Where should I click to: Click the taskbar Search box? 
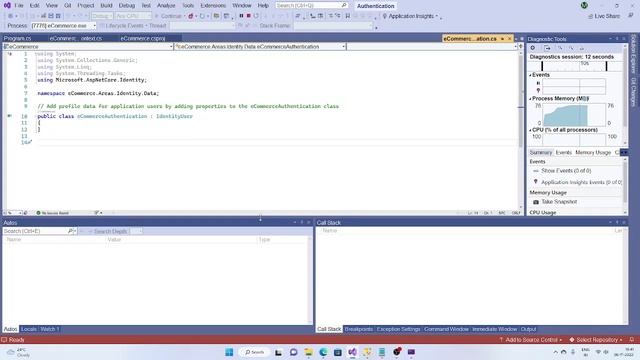(x=254, y=352)
